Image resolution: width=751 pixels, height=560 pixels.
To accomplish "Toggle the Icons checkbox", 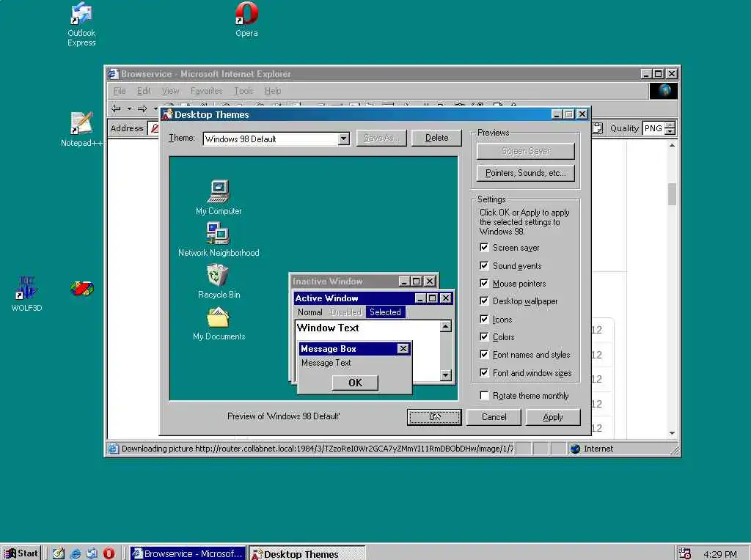I will (484, 319).
